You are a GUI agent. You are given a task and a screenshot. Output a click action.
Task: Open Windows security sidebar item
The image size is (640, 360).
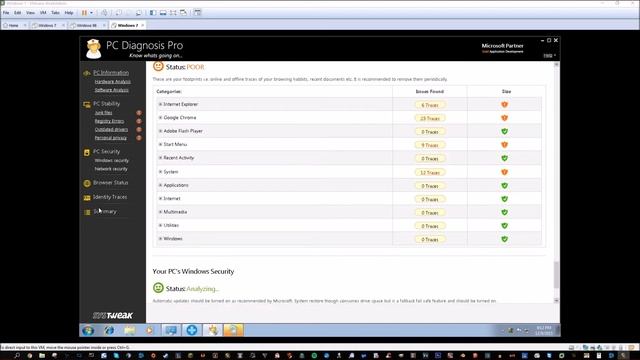coord(111,160)
